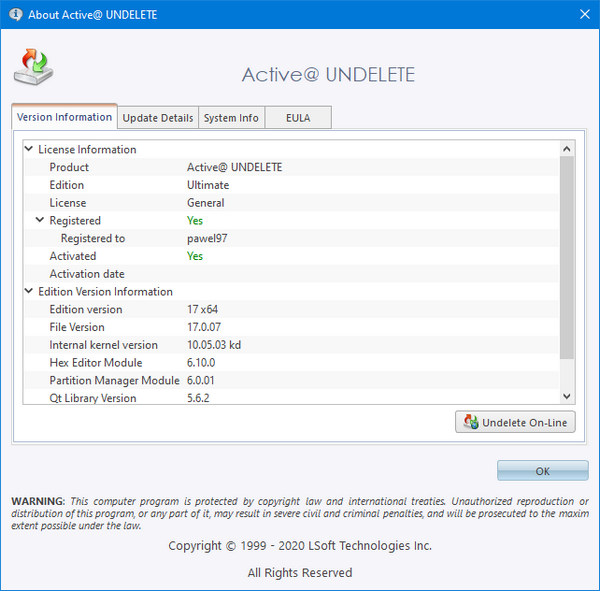The height and width of the screenshot is (591, 600).
Task: Click the Undelete On-Line button
Action: [515, 422]
